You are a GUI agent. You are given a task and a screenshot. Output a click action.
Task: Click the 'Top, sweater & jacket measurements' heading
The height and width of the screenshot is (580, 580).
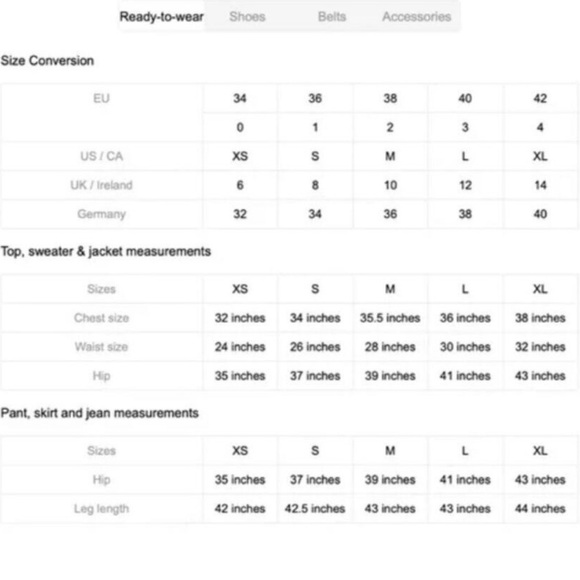pos(106,252)
